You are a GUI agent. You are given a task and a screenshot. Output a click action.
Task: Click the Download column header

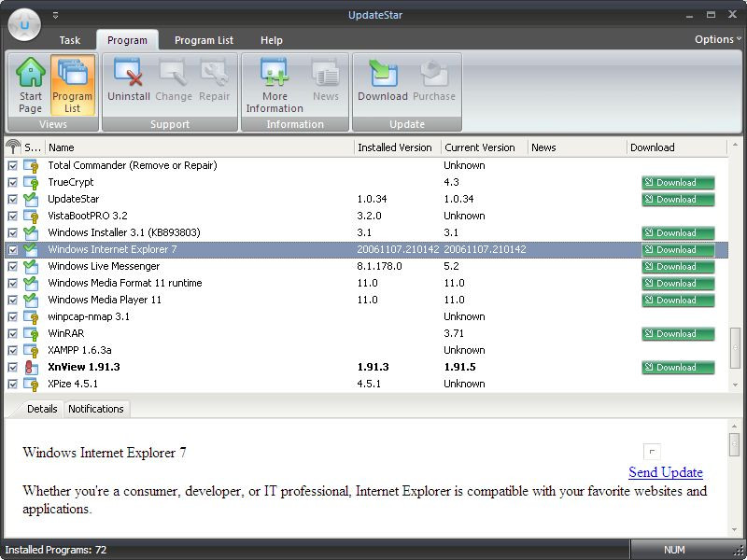click(677, 147)
